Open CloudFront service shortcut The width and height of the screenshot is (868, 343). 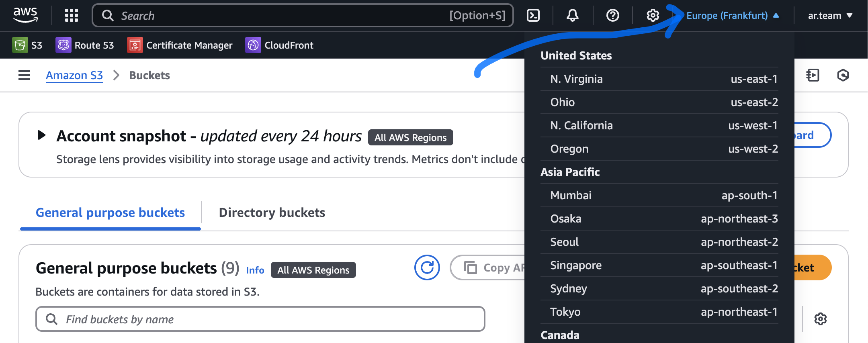coord(279,45)
